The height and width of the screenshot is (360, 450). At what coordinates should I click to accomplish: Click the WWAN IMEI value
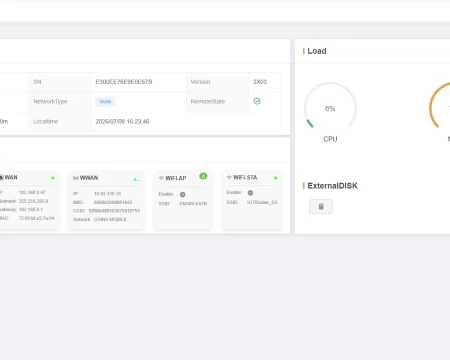tap(113, 202)
